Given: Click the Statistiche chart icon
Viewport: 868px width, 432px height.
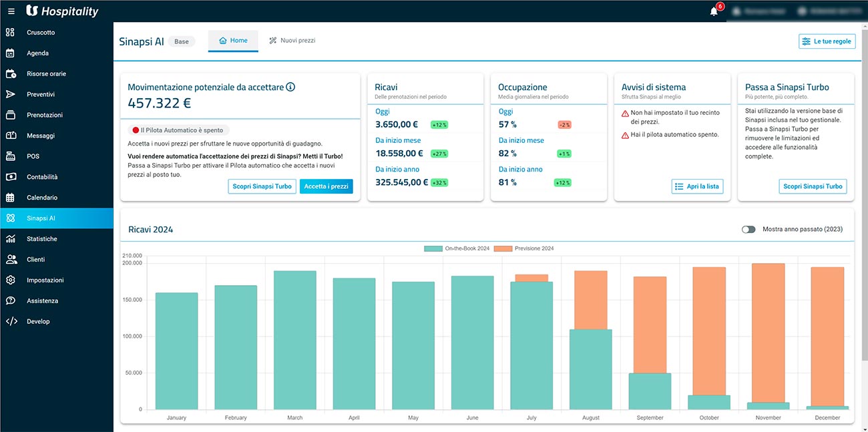Looking at the screenshot, I should point(10,239).
